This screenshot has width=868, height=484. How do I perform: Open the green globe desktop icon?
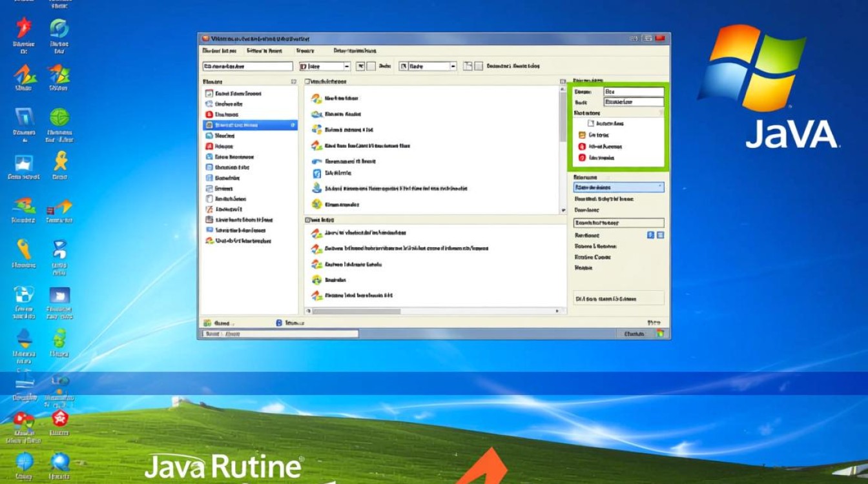pyautogui.click(x=59, y=118)
